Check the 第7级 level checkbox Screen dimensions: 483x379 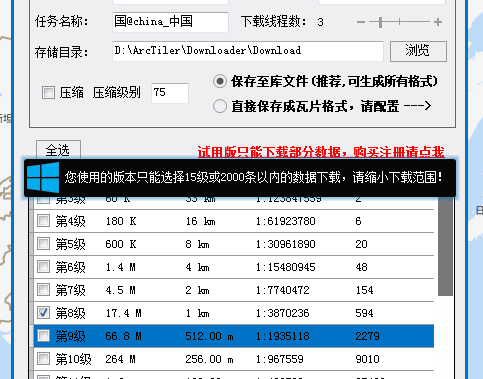point(43,290)
